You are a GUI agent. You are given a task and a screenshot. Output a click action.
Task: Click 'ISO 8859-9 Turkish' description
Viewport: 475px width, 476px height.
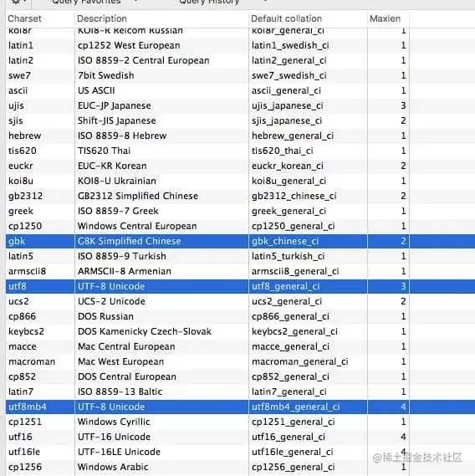click(122, 256)
